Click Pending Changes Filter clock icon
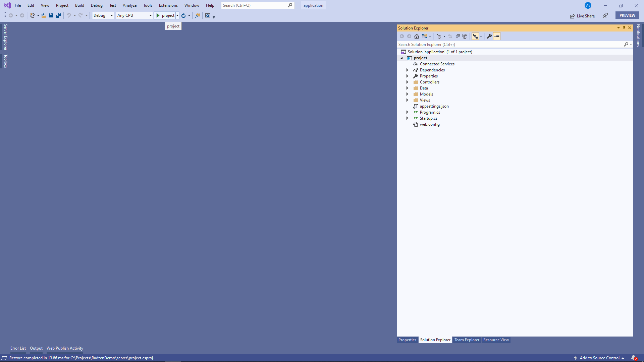The image size is (644, 362). [x=439, y=36]
